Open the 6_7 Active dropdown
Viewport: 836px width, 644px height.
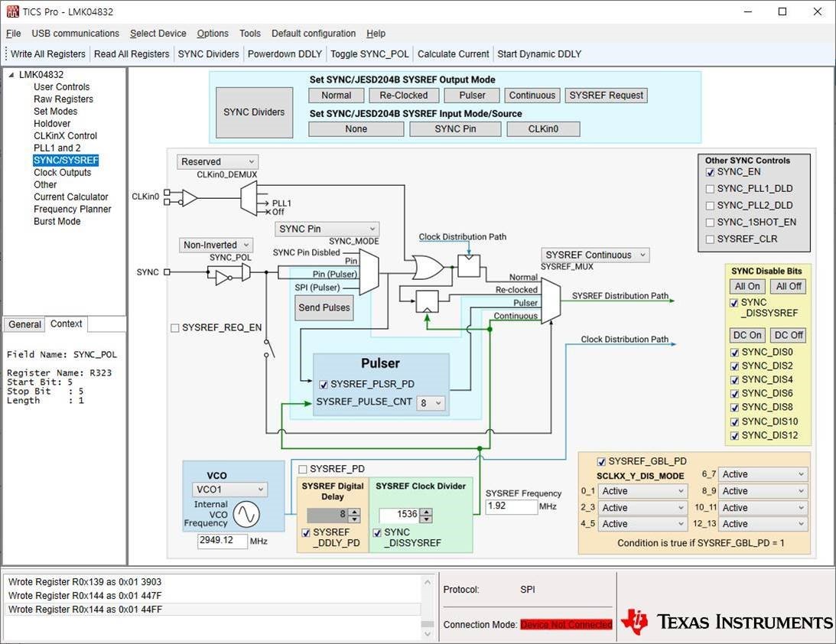pyautogui.click(x=763, y=474)
